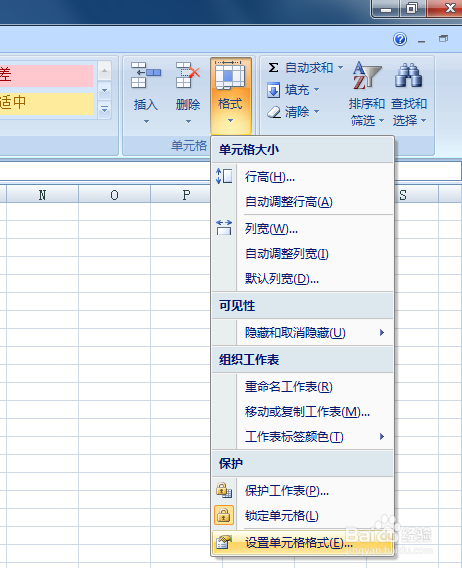The height and width of the screenshot is (568, 462).
Task: Open the Clear (清除) dropdown arrow
Action: coord(316,111)
